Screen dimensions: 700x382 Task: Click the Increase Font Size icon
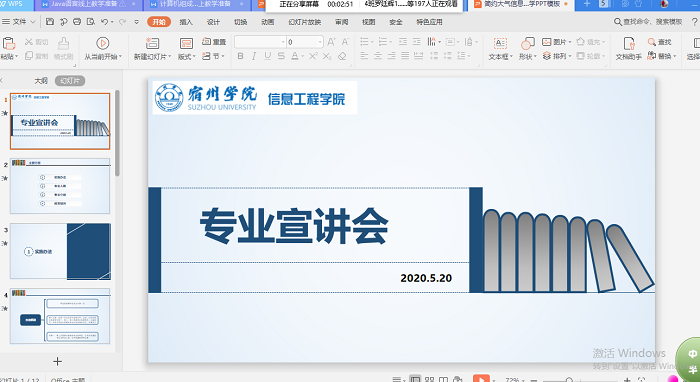pyautogui.click(x=331, y=42)
